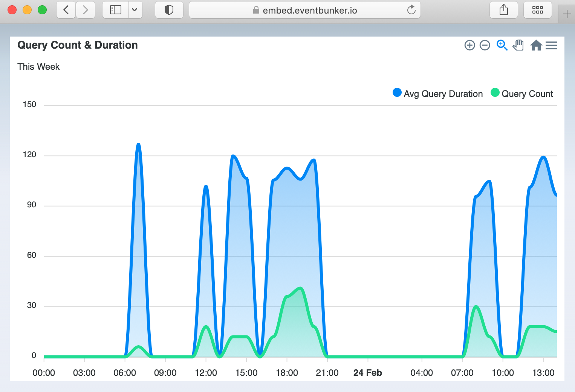The image size is (575, 392).
Task: Open the chart hamburger context menu
Action: (x=551, y=45)
